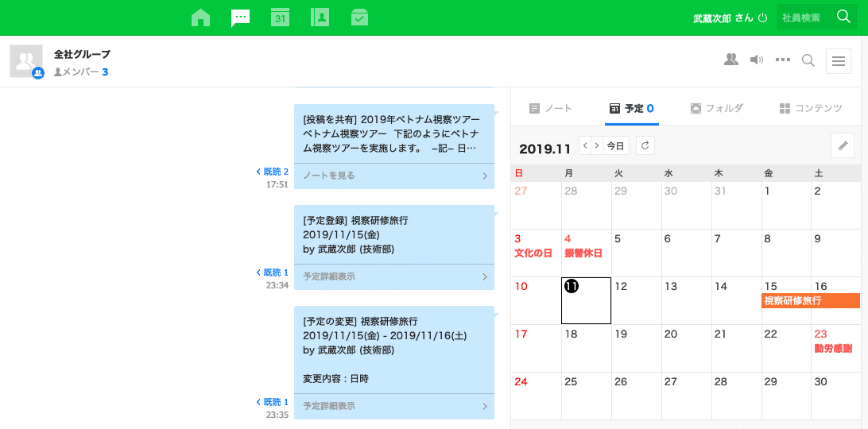
Task: Select November 20 in the calendar
Action: 687,348
